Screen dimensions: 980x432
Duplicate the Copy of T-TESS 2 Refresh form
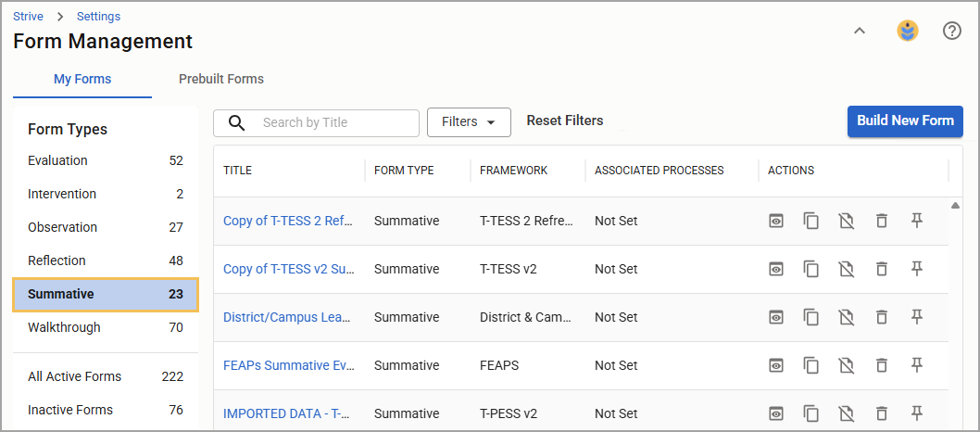click(x=810, y=221)
